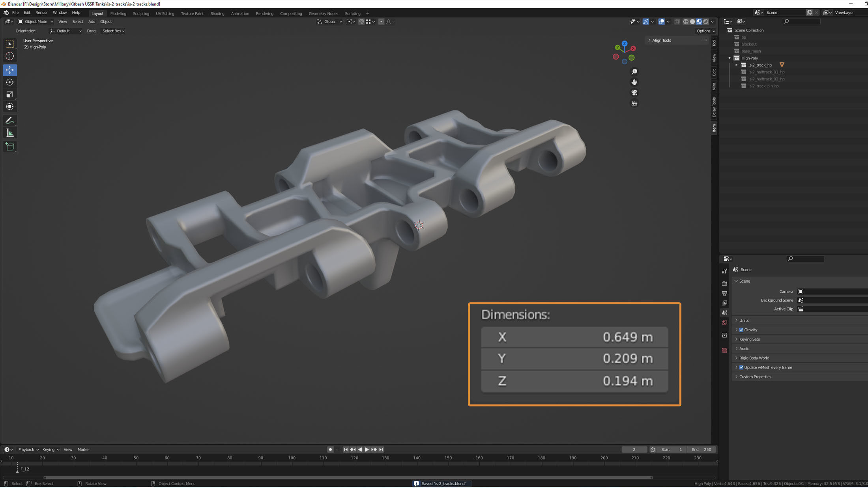Open the Modeling workspace tab

tap(118, 13)
